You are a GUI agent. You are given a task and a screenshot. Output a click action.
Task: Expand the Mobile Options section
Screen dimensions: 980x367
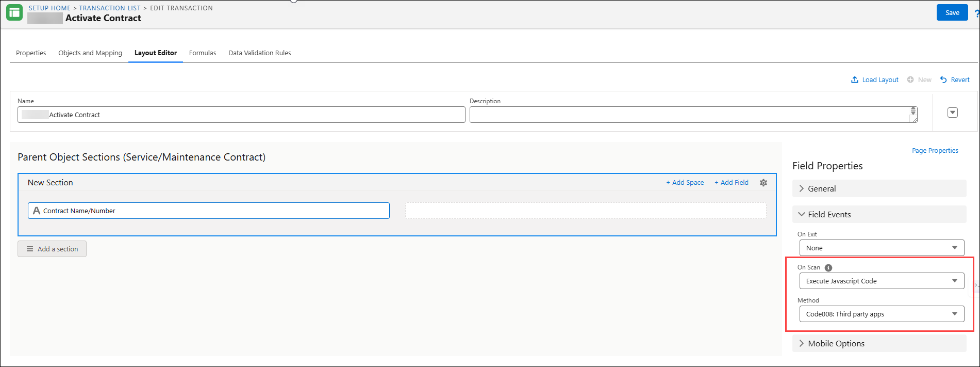click(879, 343)
